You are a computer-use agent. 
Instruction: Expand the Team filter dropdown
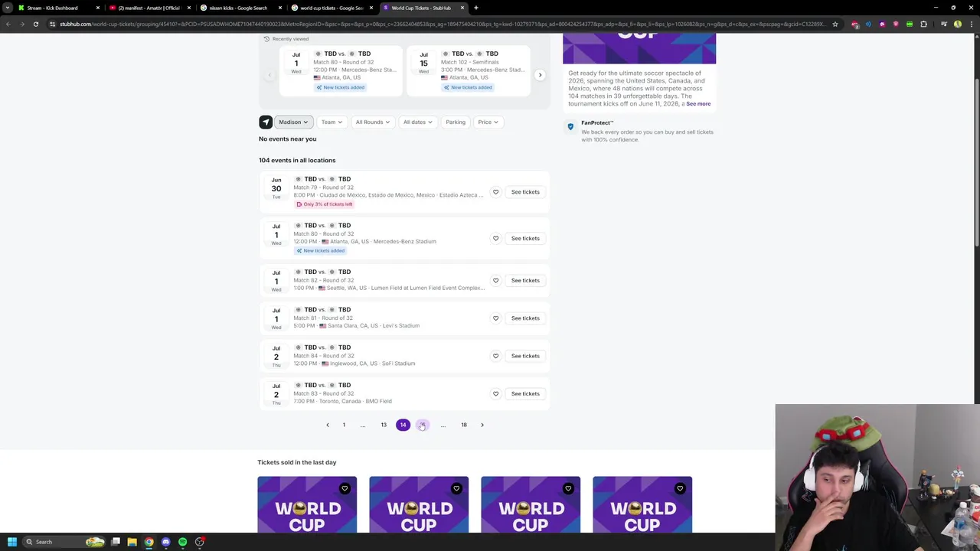332,122
